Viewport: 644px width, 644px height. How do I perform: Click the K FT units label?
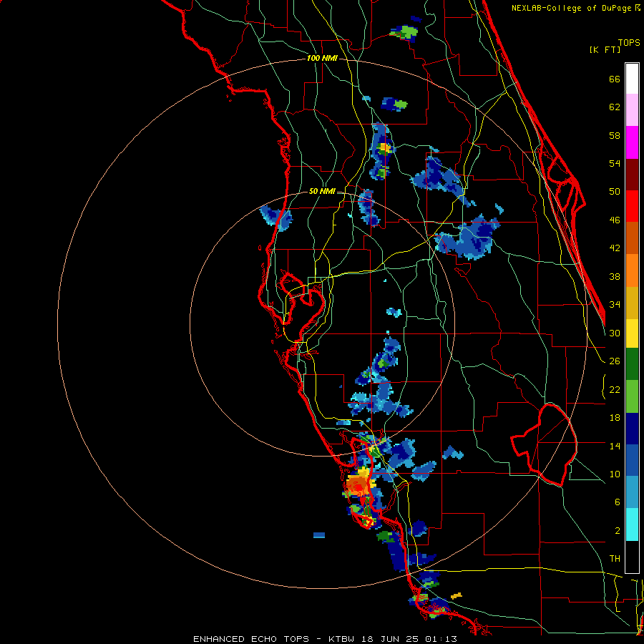pos(605,49)
